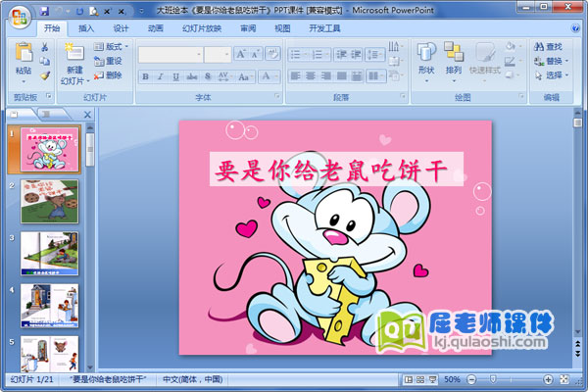Open the Select (选择) dropdown
Screen dimensions: 588x392
tap(554, 74)
